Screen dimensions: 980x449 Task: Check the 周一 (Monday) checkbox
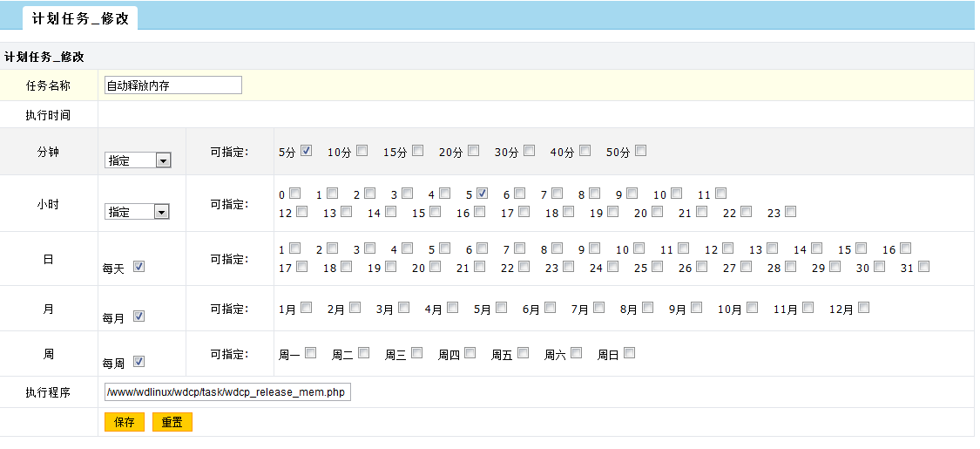310,352
